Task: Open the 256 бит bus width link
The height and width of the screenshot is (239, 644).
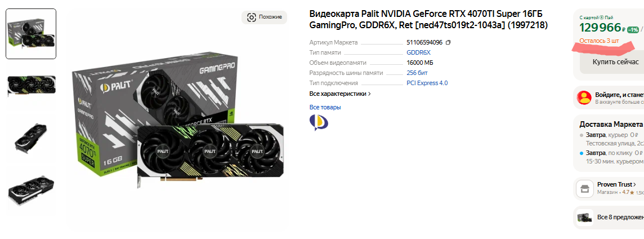Action: [417, 73]
